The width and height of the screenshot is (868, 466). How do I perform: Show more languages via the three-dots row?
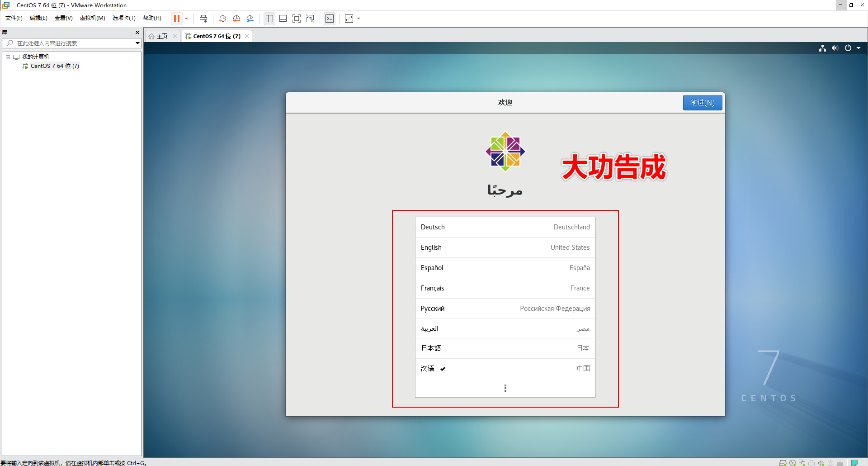coord(505,388)
